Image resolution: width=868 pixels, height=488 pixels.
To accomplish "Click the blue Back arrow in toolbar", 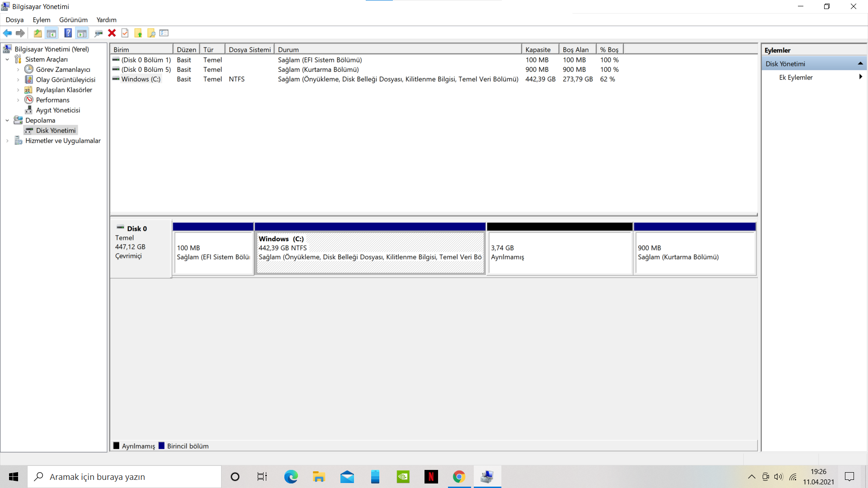I will coord(7,33).
